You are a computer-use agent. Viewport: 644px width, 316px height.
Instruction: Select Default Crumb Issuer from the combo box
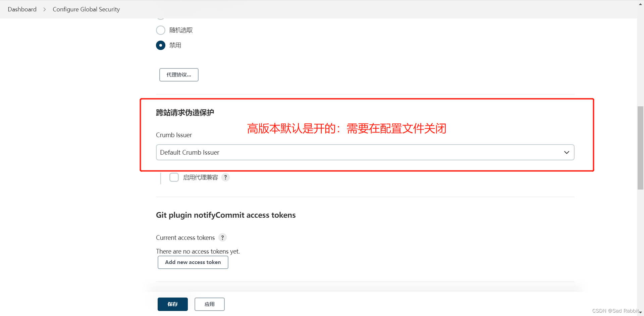click(365, 152)
